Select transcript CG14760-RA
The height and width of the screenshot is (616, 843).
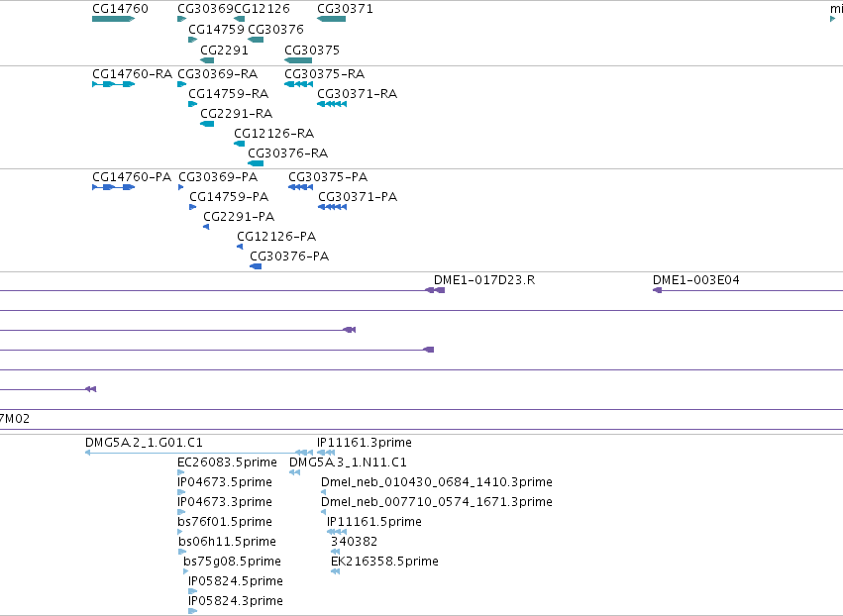pyautogui.click(x=132, y=73)
